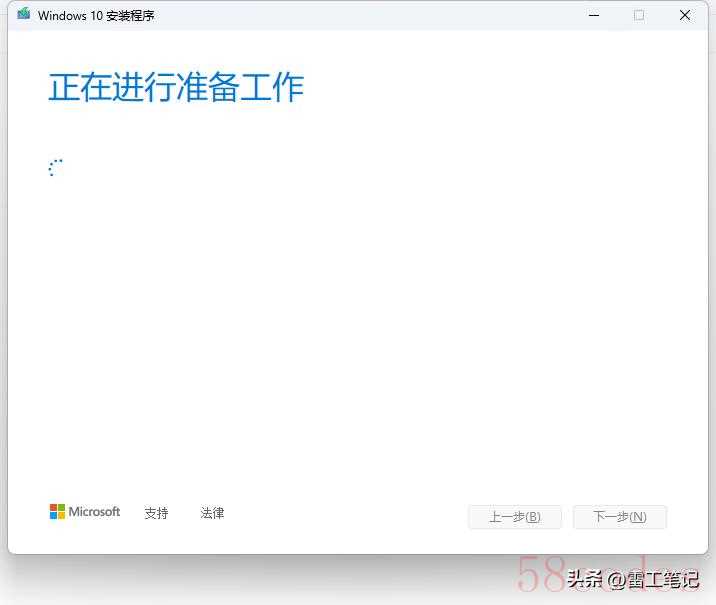716x605 pixels.
Task: Click the 正在进行准备工作 heading text
Action: 176,87
